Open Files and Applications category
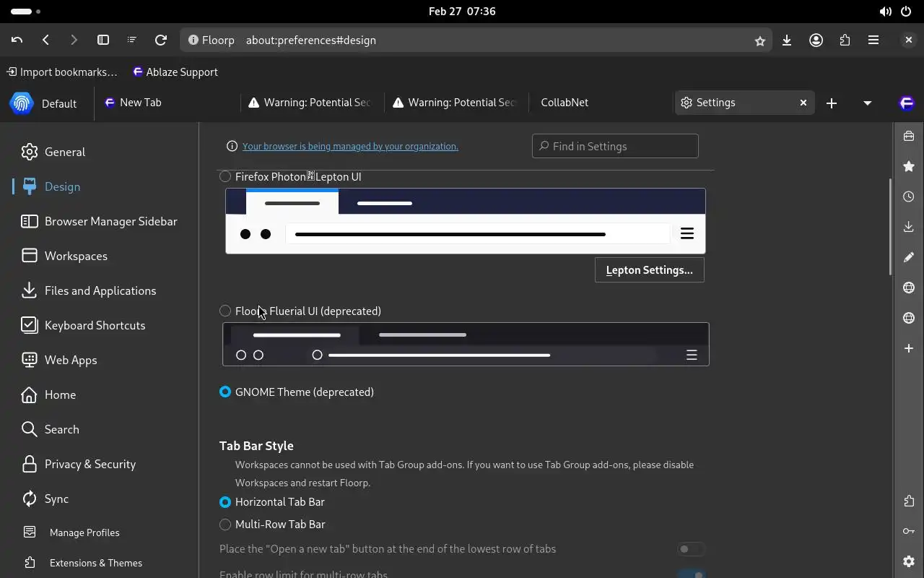 pyautogui.click(x=100, y=290)
